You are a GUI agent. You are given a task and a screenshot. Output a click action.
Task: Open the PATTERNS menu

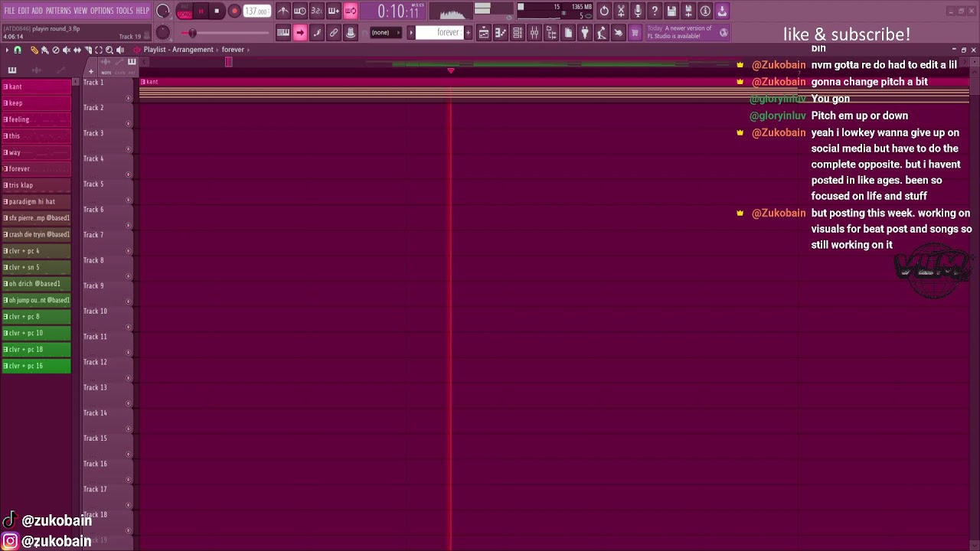(58, 11)
